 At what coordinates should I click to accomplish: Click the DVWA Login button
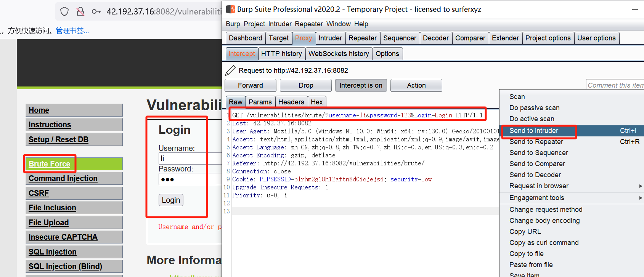coord(171,200)
